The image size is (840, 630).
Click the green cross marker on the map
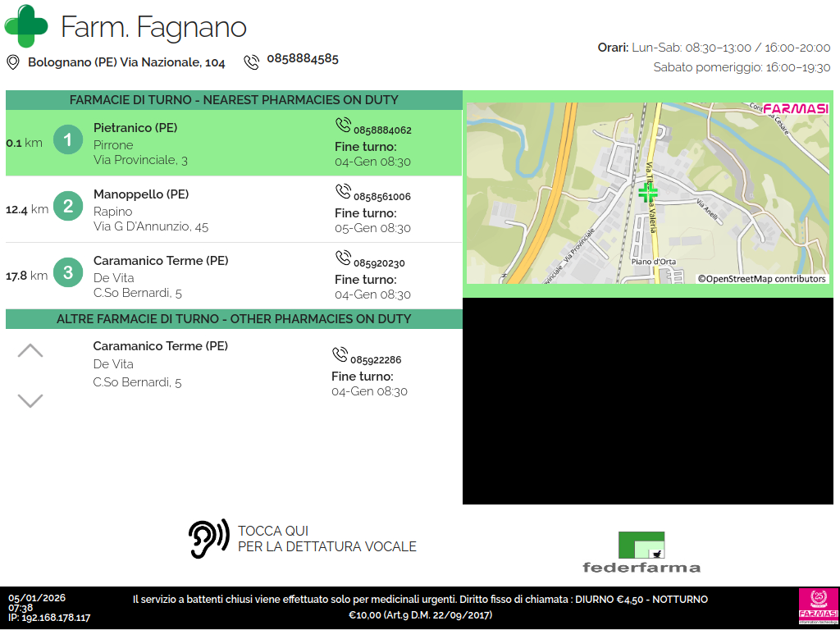click(x=648, y=193)
